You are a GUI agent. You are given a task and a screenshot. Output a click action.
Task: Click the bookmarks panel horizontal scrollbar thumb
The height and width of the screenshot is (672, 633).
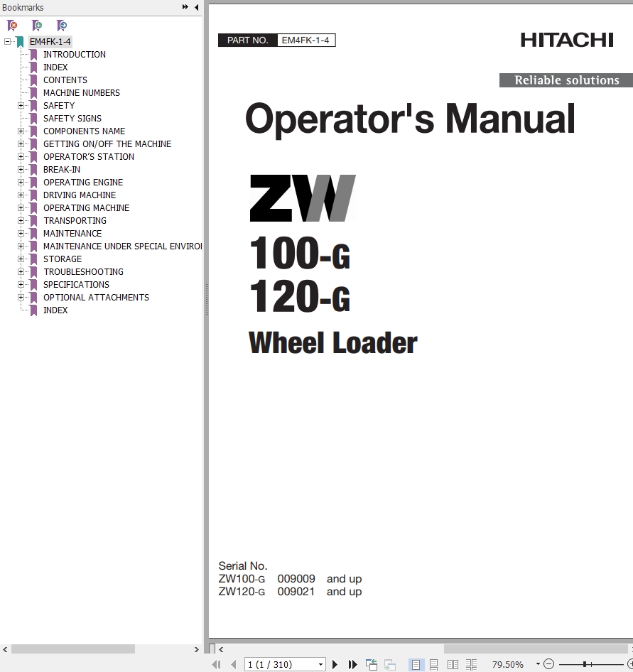point(73,649)
